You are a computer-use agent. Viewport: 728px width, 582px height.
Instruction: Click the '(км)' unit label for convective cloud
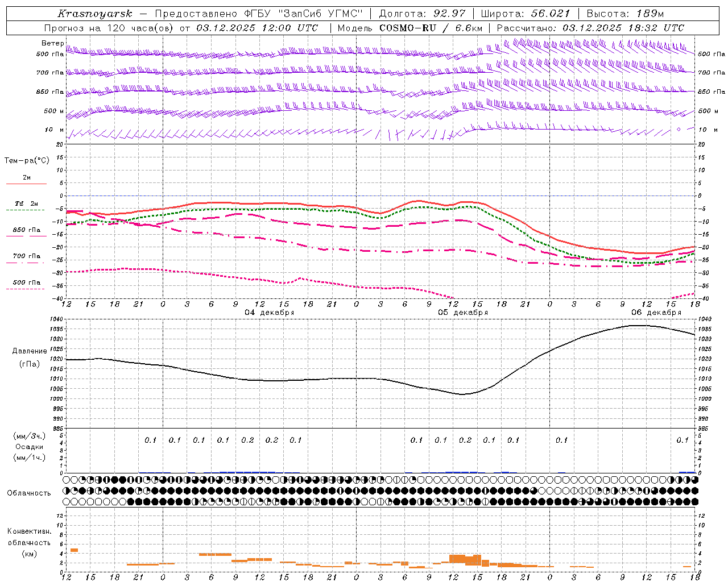(x=29, y=554)
